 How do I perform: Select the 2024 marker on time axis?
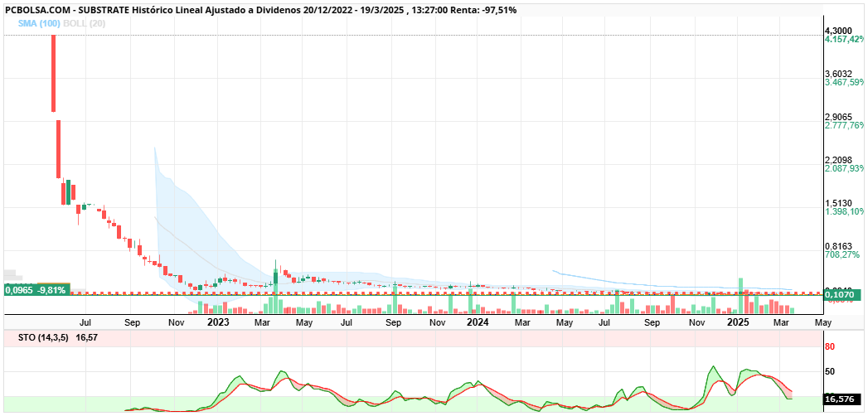[x=478, y=322]
